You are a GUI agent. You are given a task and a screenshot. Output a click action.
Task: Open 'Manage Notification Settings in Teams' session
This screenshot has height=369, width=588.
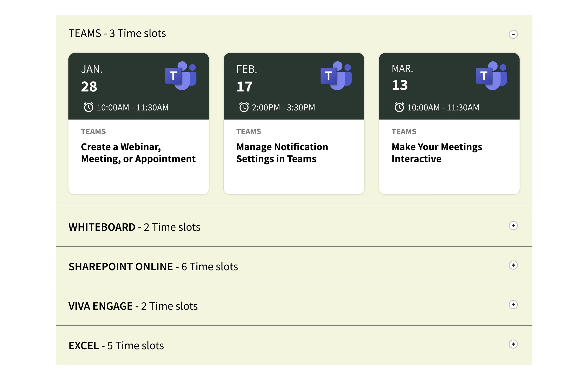[282, 153]
